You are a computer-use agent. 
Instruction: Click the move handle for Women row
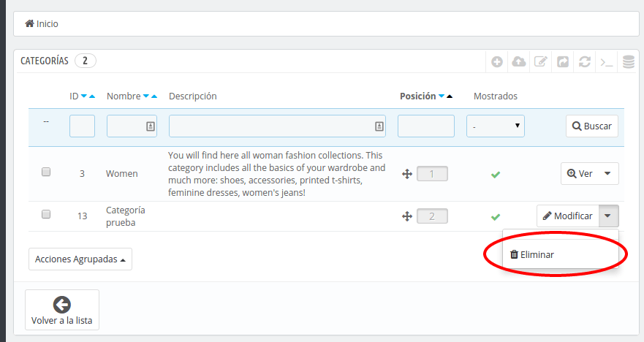pos(407,174)
